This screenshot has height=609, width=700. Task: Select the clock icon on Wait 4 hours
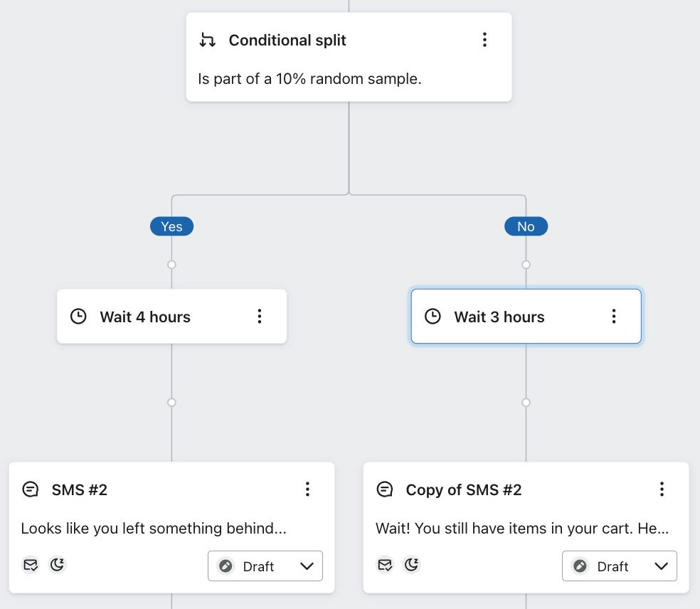pos(78,316)
